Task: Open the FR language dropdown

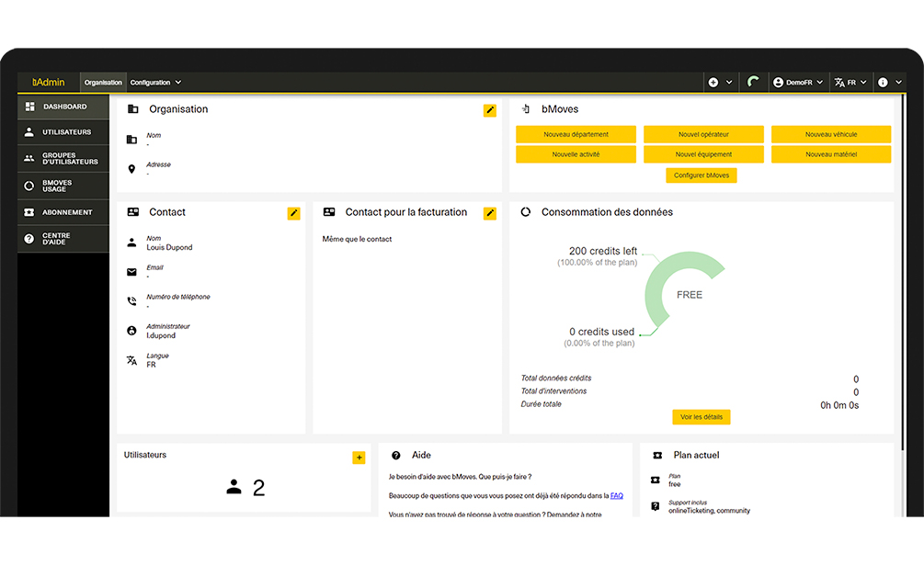Action: [x=851, y=83]
